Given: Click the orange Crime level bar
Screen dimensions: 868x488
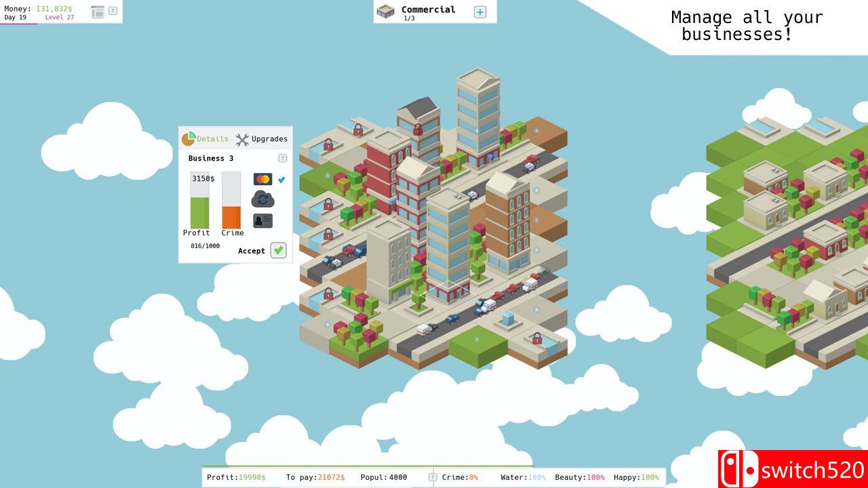Looking at the screenshot, I should click(x=231, y=217).
